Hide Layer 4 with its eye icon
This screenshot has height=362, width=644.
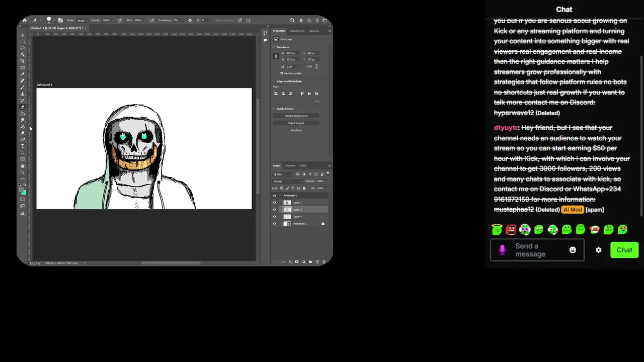tap(275, 217)
